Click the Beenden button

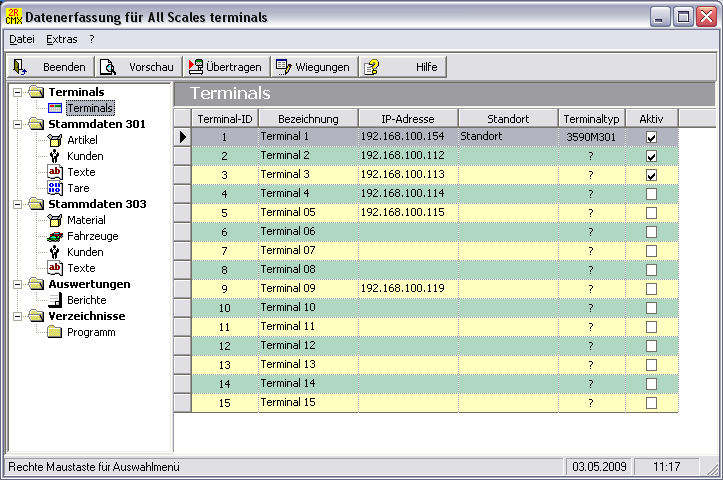pyautogui.click(x=51, y=67)
